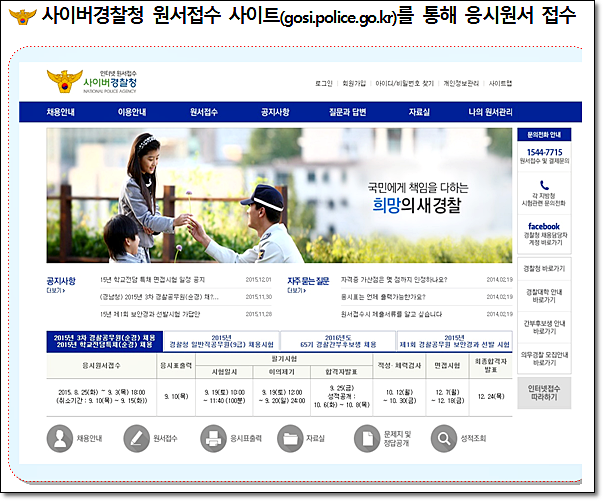Open the 질문과 답변 menu

coord(347,112)
